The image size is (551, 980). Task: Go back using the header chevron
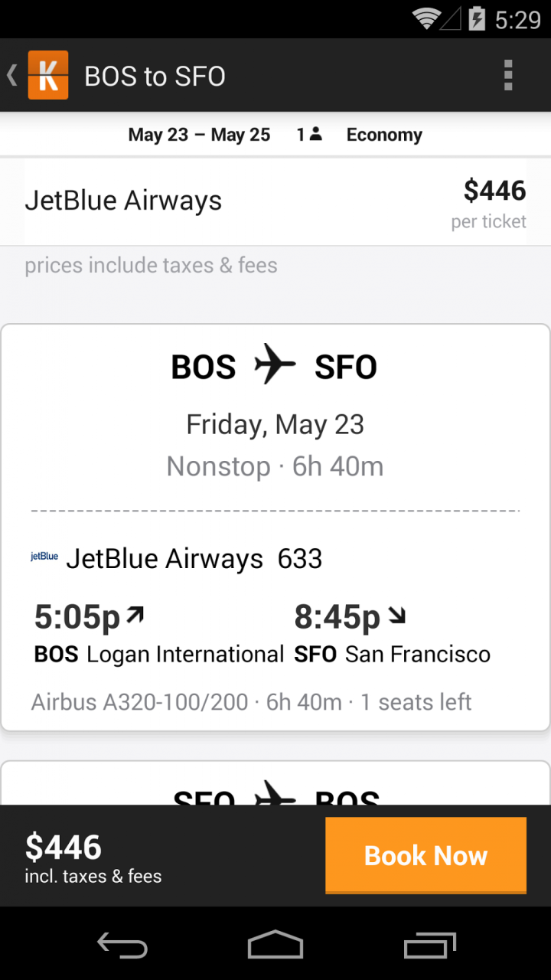click(12, 75)
